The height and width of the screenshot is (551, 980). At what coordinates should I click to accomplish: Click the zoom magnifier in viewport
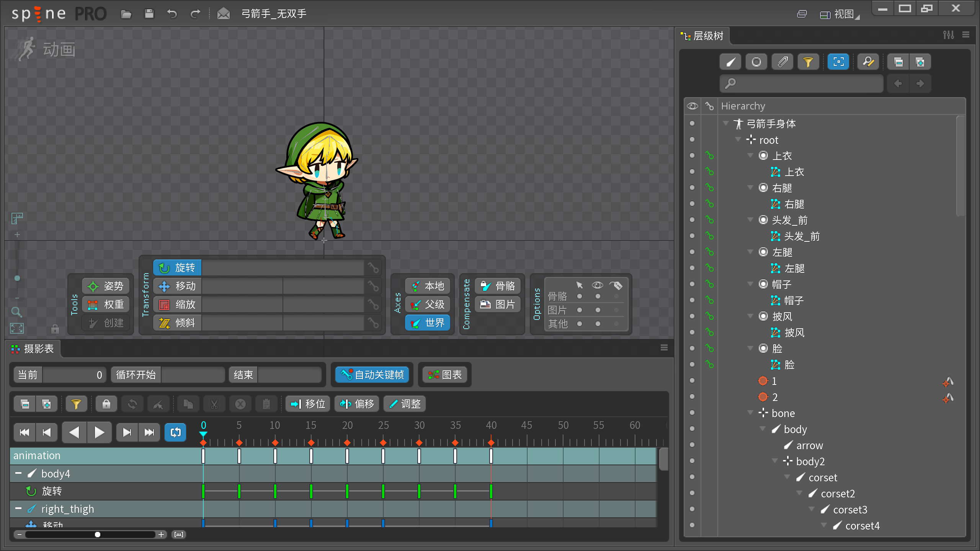pyautogui.click(x=16, y=312)
